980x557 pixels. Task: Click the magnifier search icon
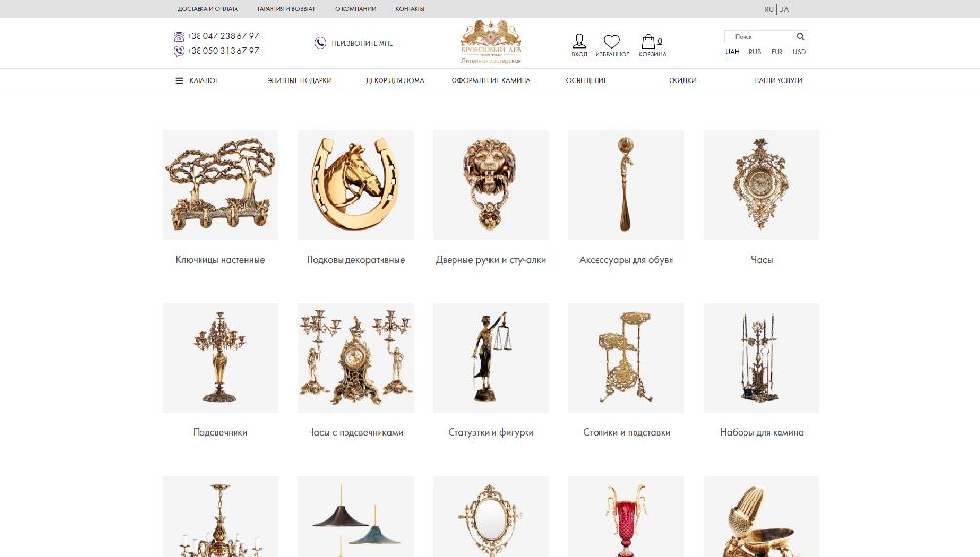pyautogui.click(x=800, y=36)
